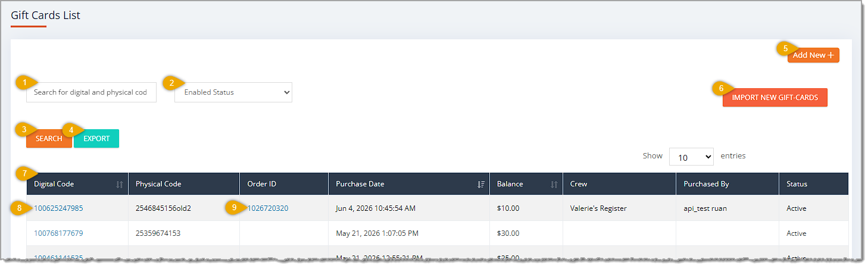Change the Show entries count dropdown
This screenshot has height=268, width=868.
(691, 157)
